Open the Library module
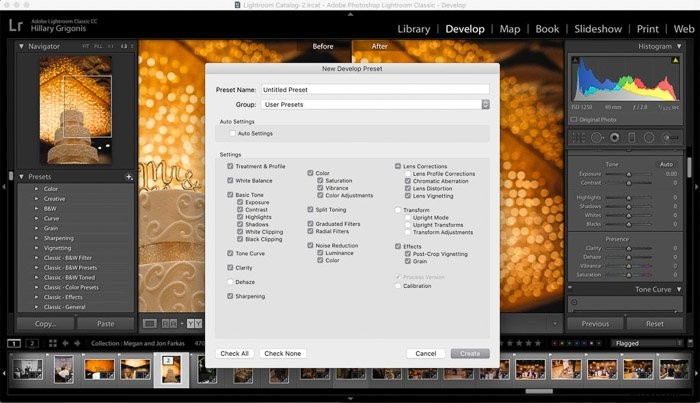 414,29
